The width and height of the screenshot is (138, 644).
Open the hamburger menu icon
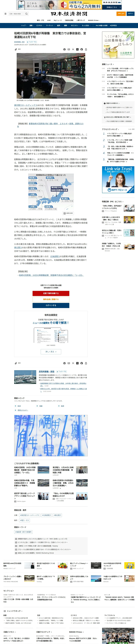coord(5,14)
